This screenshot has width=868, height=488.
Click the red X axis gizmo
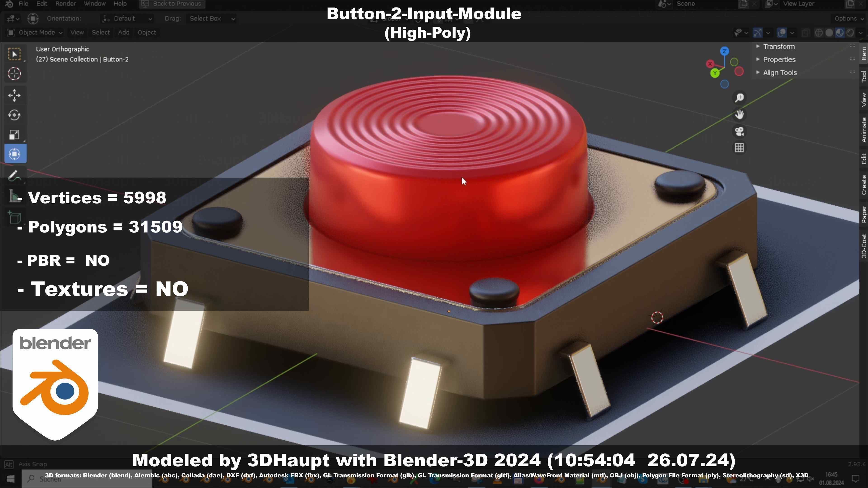[710, 64]
